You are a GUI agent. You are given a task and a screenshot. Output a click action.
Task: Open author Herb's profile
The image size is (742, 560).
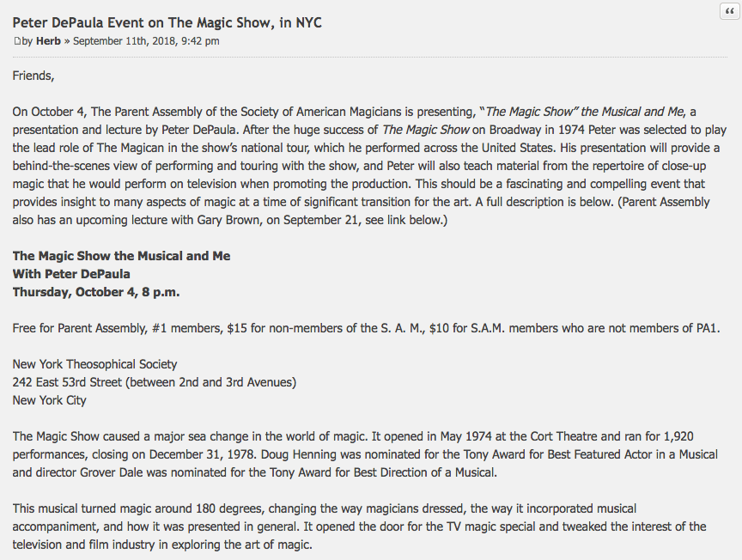48,41
